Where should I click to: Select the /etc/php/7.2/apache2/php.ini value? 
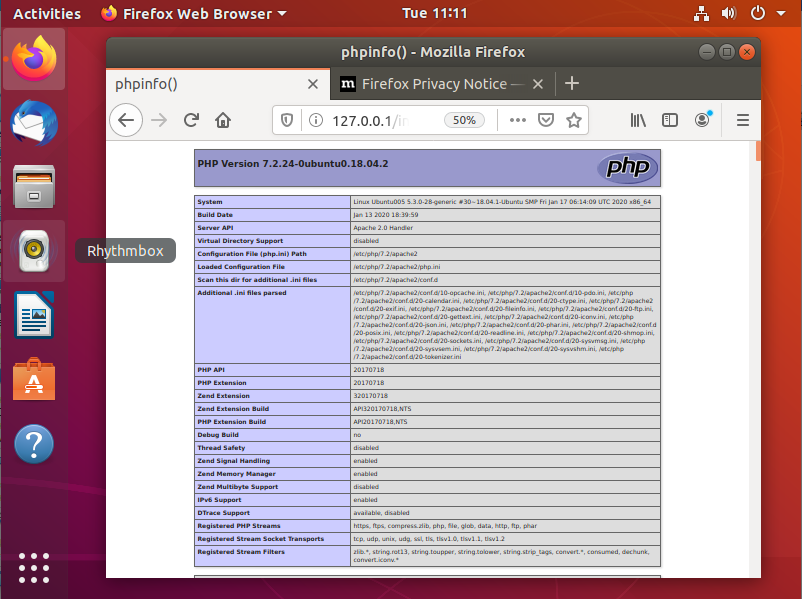396,267
